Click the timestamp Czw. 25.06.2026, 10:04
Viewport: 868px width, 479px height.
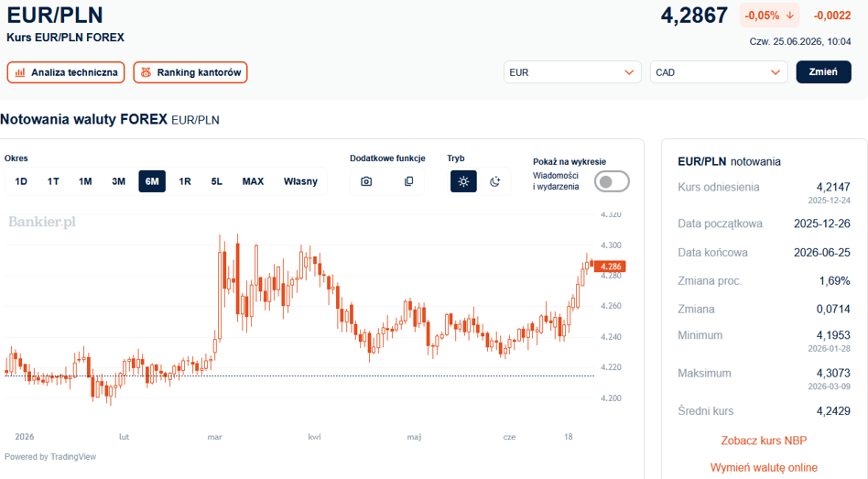pos(800,41)
